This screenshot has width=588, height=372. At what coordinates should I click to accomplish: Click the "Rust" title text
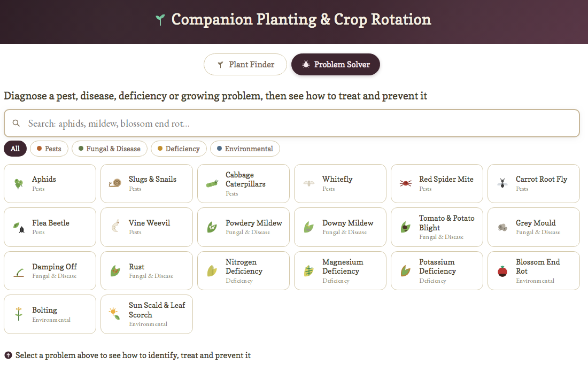[136, 267]
